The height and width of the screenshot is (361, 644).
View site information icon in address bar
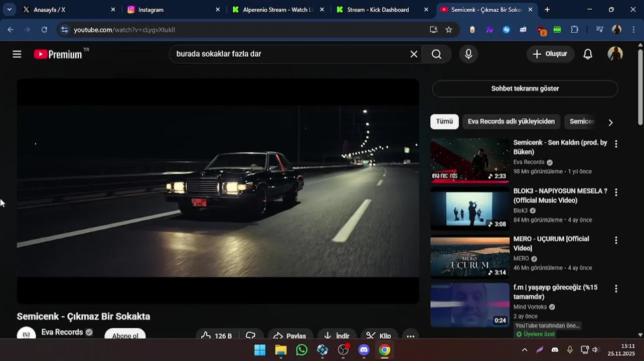[x=64, y=30]
